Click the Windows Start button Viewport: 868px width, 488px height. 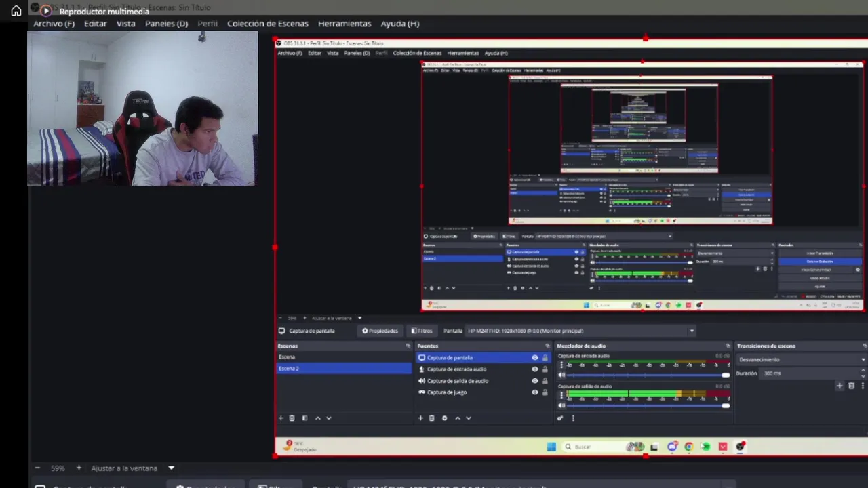point(551,447)
